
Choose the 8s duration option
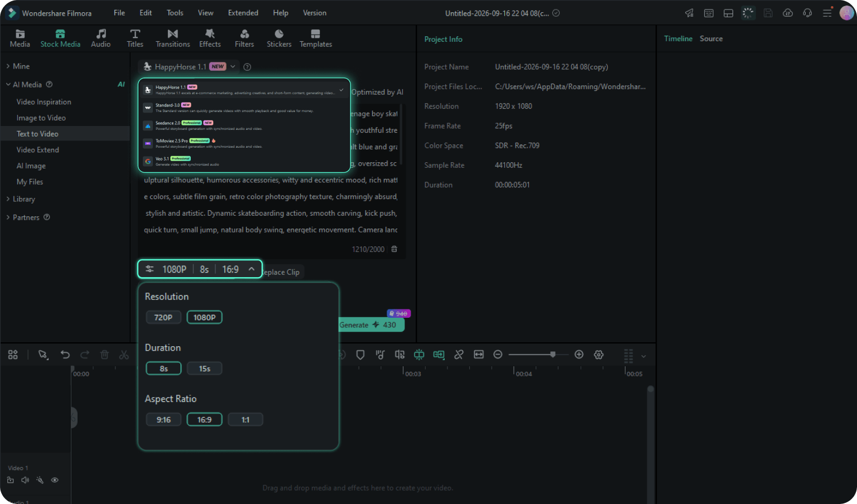pos(163,369)
